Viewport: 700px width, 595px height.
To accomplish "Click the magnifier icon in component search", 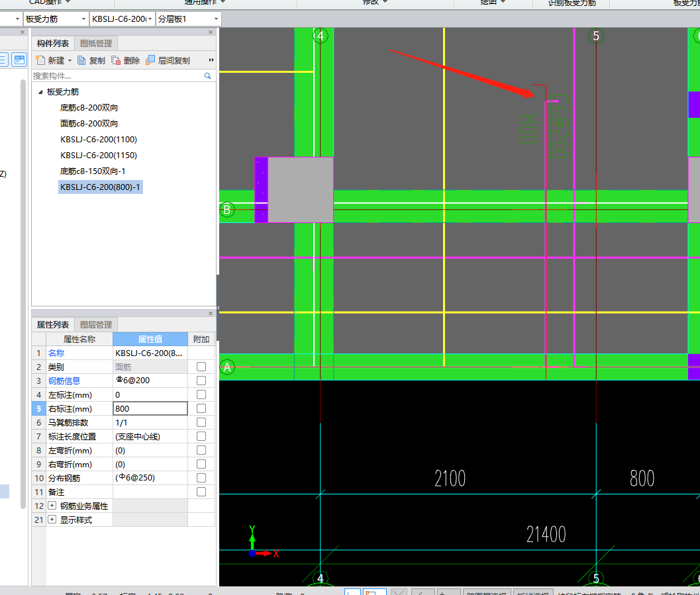I will pyautogui.click(x=207, y=76).
